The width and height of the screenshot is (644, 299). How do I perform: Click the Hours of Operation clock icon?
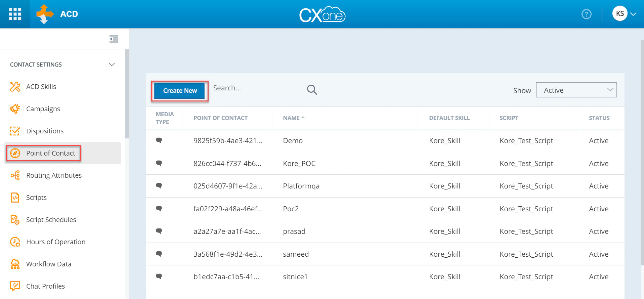click(15, 242)
